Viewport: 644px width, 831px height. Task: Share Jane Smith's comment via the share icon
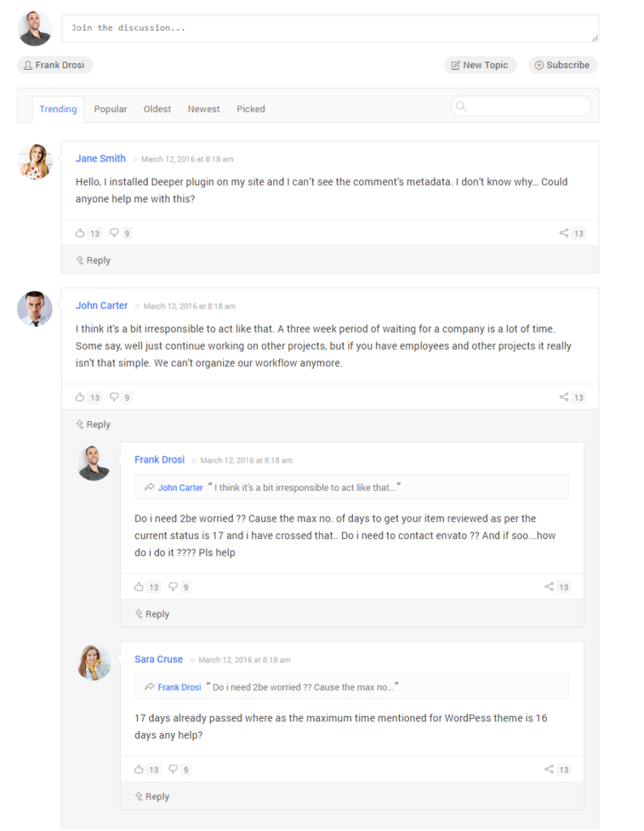[x=565, y=233]
